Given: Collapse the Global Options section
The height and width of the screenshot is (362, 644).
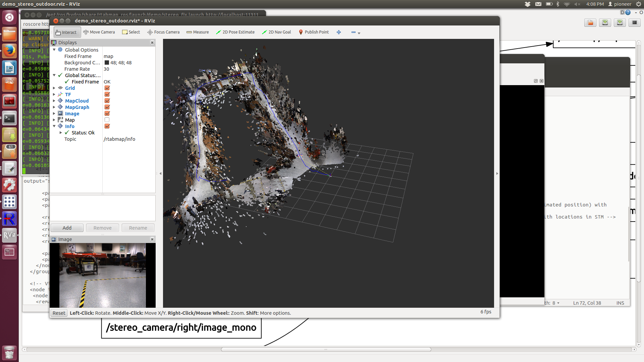Looking at the screenshot, I should 54,50.
